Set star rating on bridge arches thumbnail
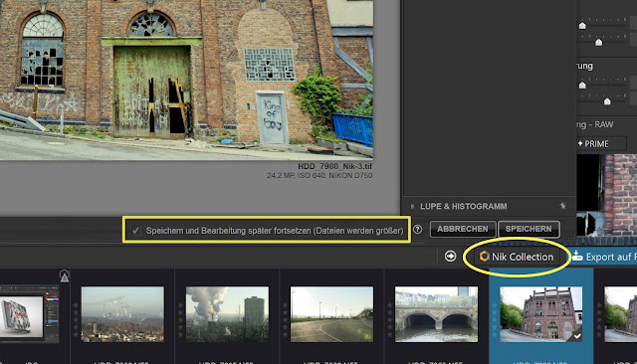 389,320
